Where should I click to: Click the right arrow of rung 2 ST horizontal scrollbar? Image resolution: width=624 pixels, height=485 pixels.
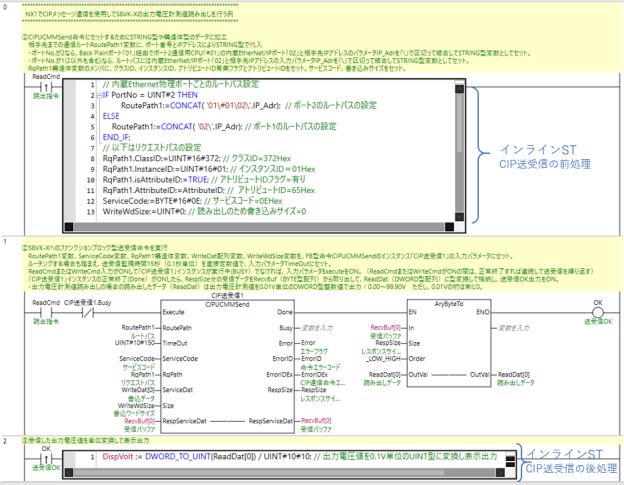tap(500, 472)
